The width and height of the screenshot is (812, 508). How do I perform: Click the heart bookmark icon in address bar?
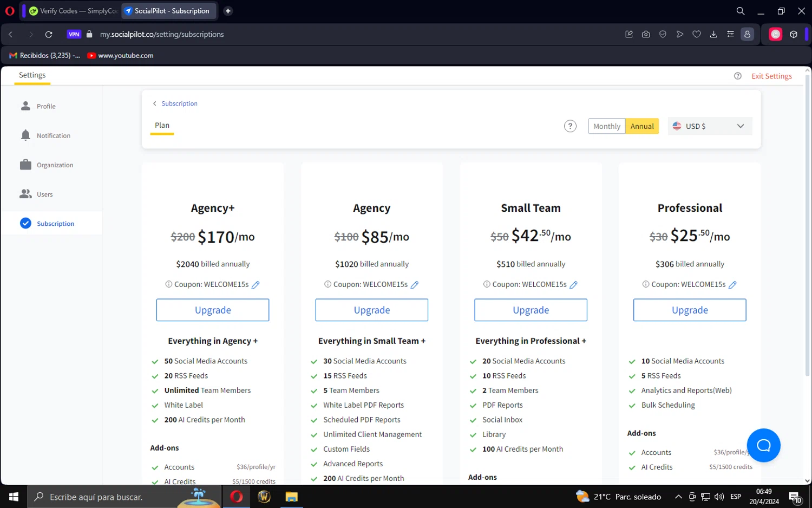[x=697, y=34]
